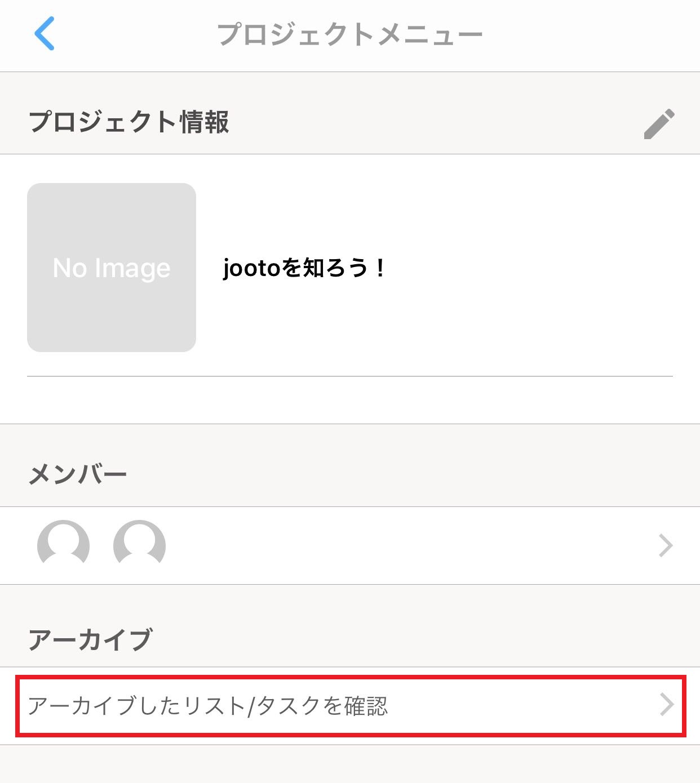
Task: Click the プロジェクトメニュー title
Action: (349, 34)
